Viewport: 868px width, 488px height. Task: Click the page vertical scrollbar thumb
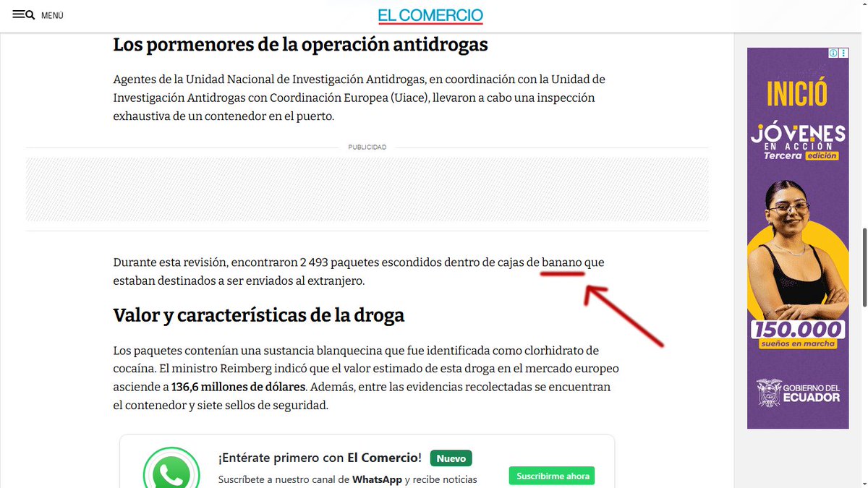coord(863,267)
